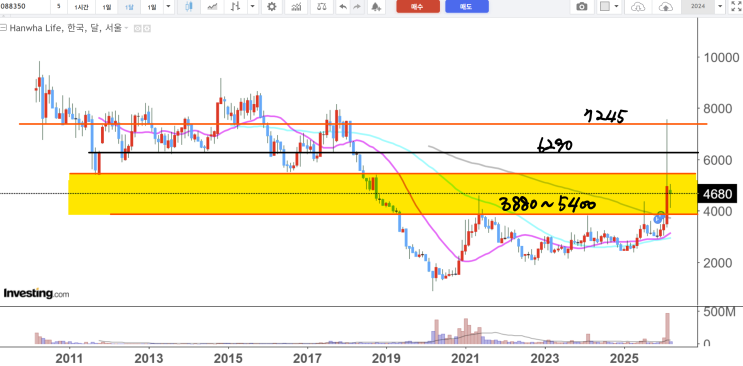Click the 4680 current price label
The width and height of the screenshot is (743, 366).
pos(717,194)
